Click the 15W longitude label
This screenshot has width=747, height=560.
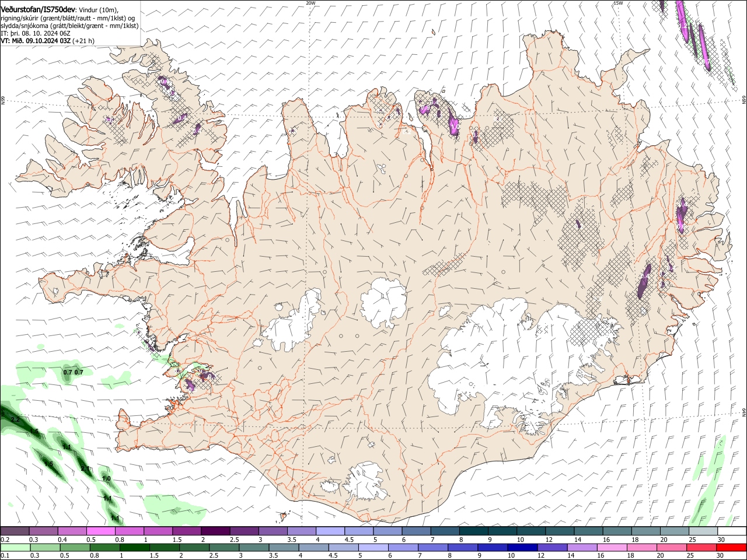point(618,3)
